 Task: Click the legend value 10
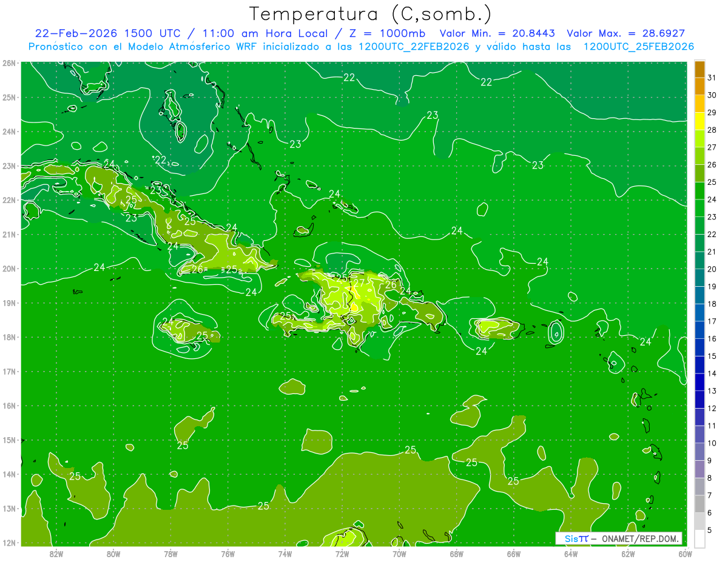pyautogui.click(x=711, y=443)
